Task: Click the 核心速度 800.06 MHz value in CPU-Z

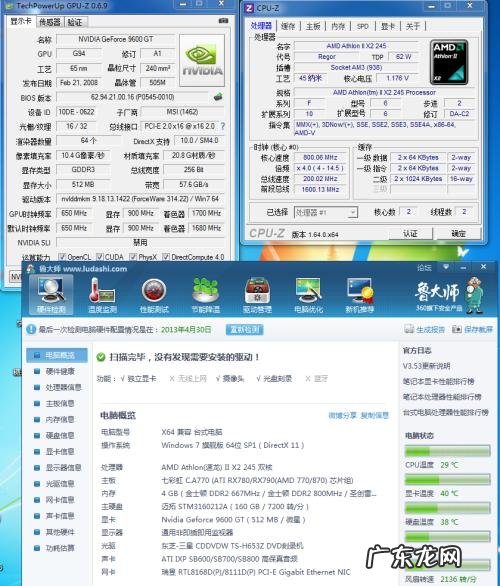Action: pyautogui.click(x=320, y=158)
